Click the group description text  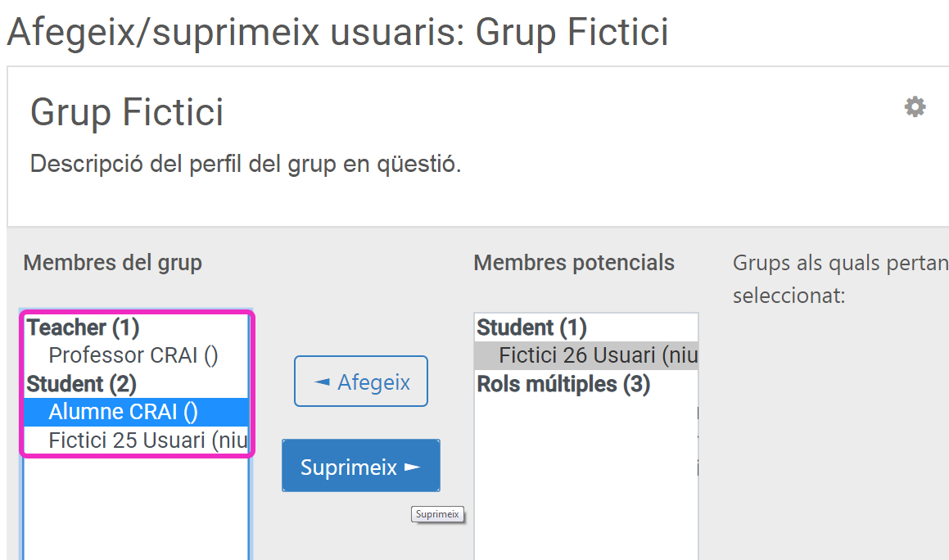(246, 165)
